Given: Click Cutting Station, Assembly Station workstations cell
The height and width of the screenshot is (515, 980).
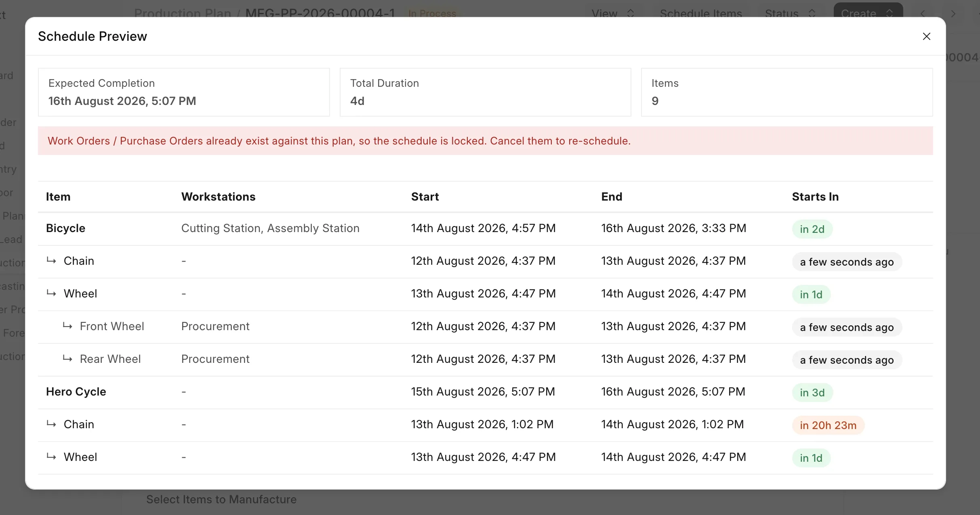Looking at the screenshot, I should 270,228.
